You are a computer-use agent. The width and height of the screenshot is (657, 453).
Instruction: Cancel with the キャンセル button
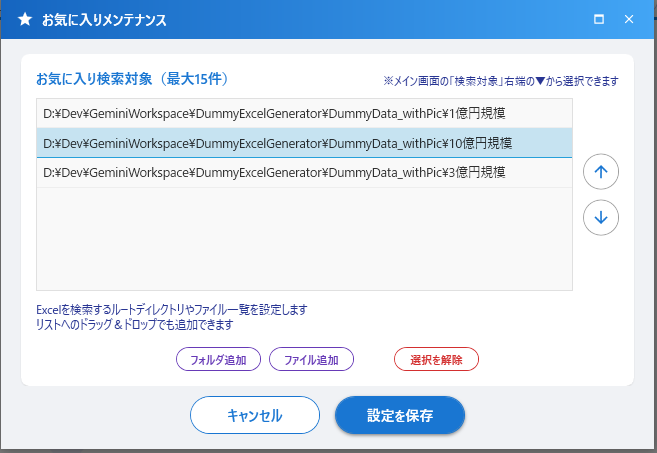click(x=255, y=415)
